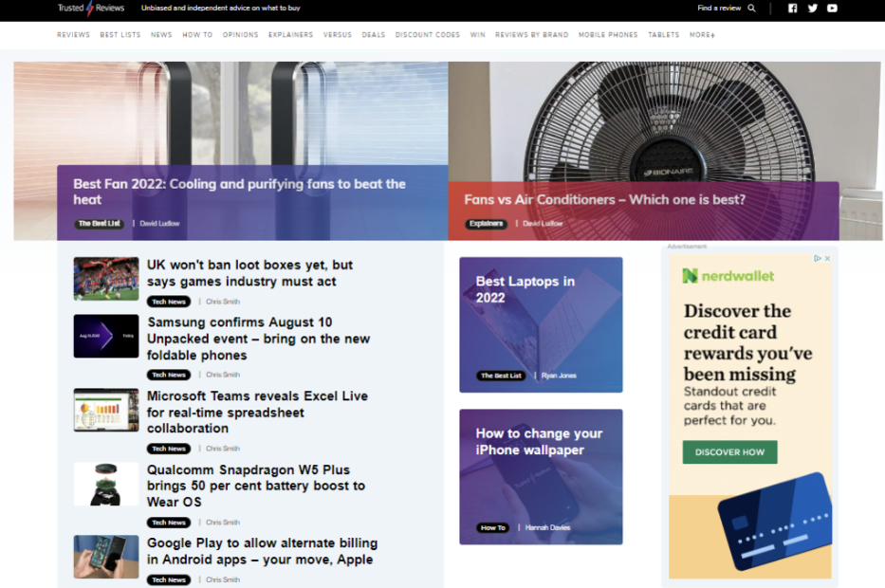
Task: Open the DISCOUNT CODES navigation item
Action: [427, 34]
